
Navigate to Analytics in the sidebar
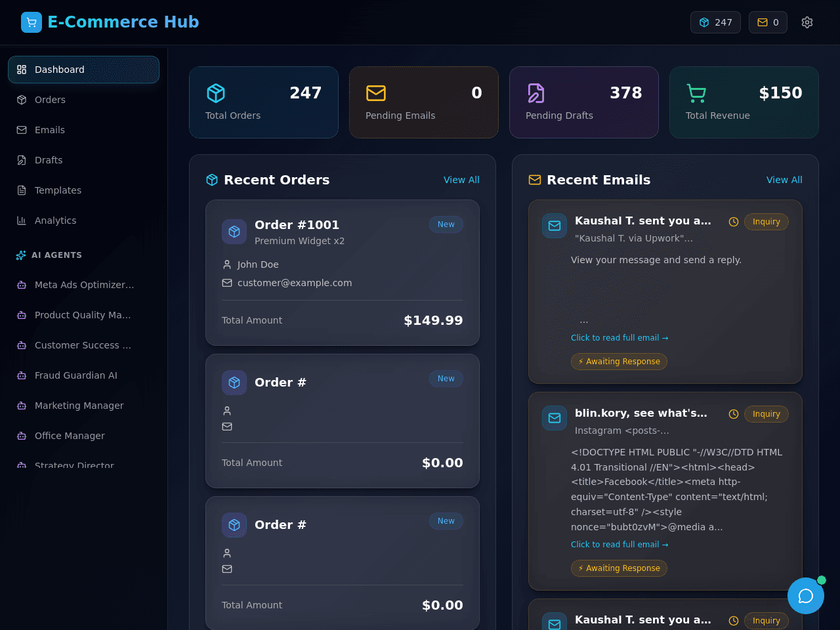click(x=83, y=220)
